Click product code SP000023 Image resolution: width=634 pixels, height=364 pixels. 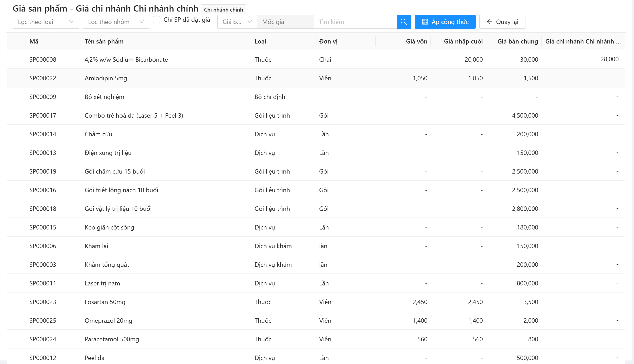43,302
